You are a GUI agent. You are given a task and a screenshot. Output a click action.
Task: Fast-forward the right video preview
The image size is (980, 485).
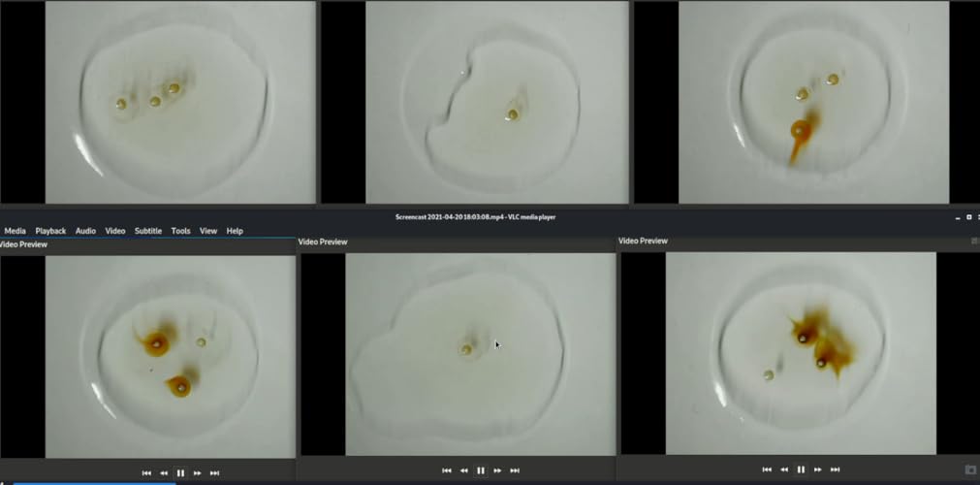[x=817, y=469]
